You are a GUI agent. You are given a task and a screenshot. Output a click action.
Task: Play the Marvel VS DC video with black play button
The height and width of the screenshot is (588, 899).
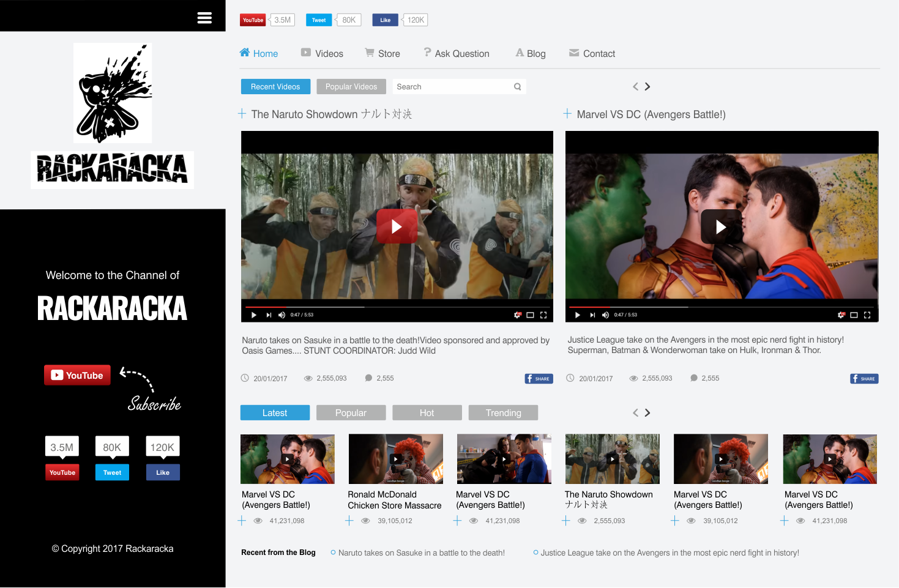[721, 226]
